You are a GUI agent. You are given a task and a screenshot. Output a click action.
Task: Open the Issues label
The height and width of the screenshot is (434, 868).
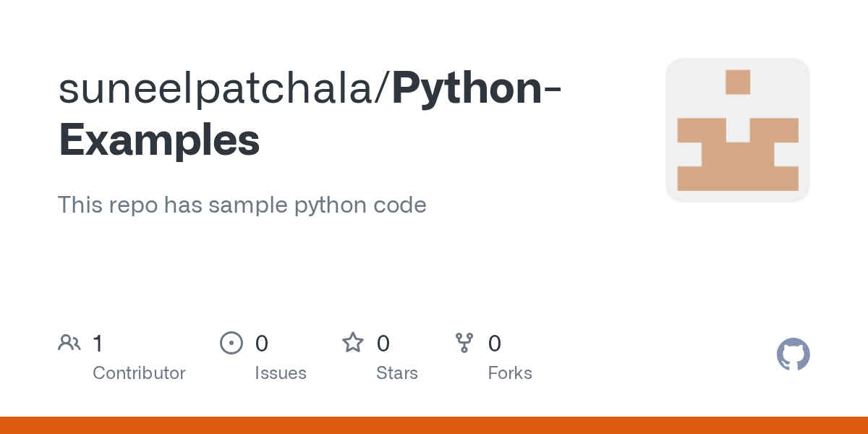[x=280, y=373]
